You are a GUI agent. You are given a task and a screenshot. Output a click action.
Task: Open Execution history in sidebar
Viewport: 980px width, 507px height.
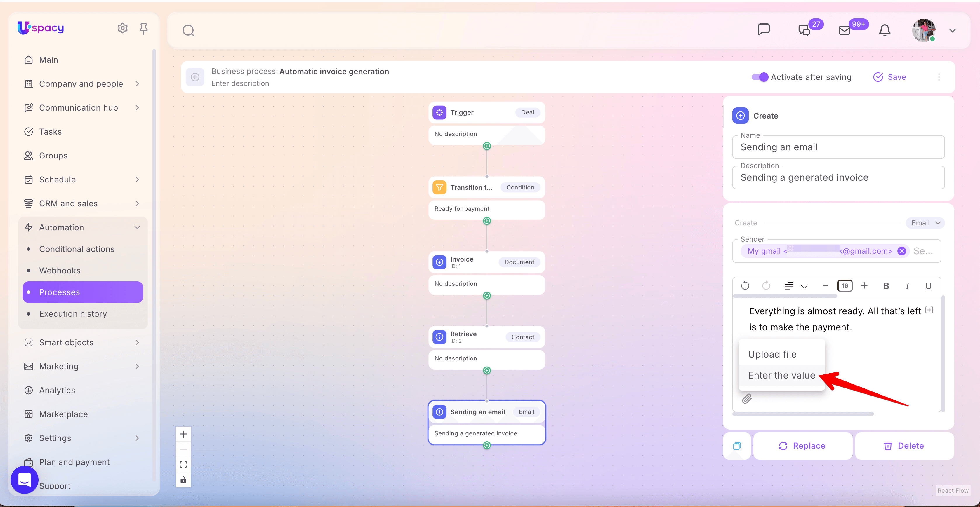coord(83,314)
